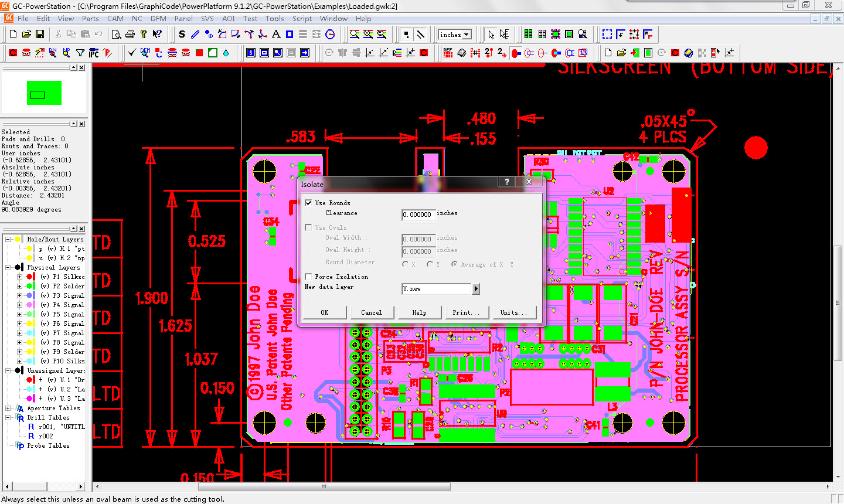
Task: Click the help question mark in Isolate dialog
Action: click(x=507, y=182)
